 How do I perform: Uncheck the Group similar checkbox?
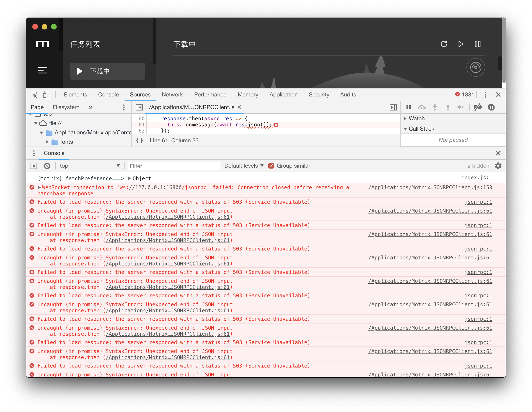point(271,166)
